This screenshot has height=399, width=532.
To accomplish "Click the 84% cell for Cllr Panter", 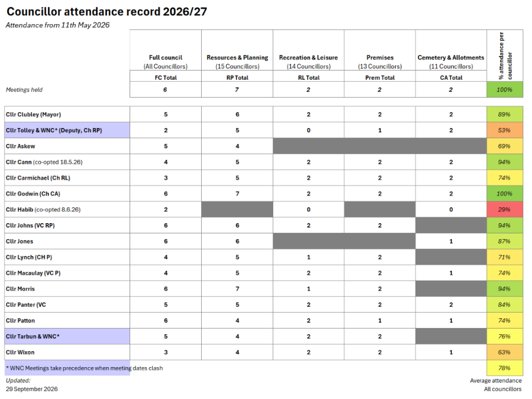I will click(x=505, y=305).
